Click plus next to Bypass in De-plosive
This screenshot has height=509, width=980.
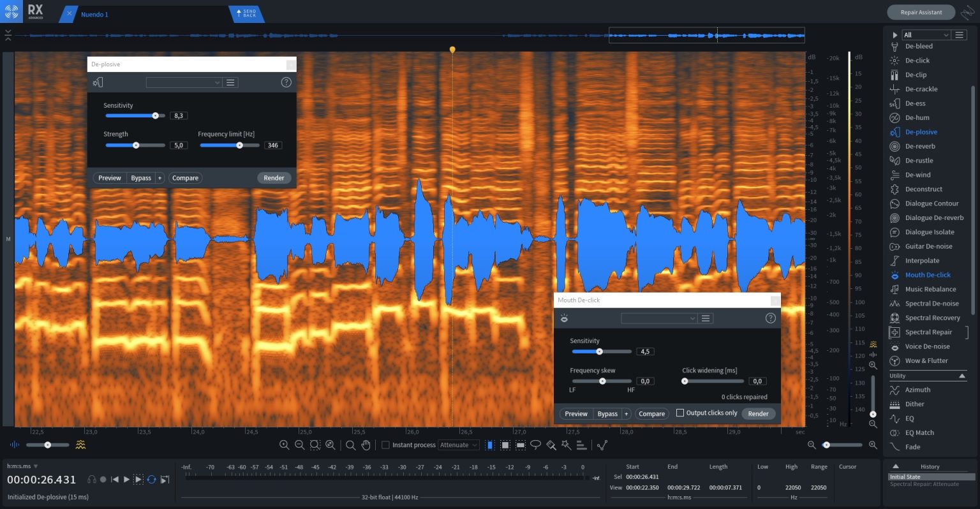(160, 178)
